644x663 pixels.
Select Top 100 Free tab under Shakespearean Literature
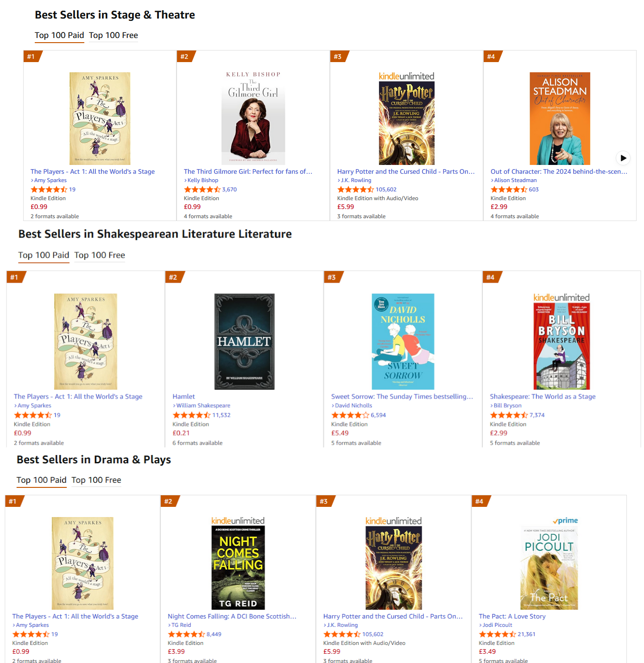point(100,255)
